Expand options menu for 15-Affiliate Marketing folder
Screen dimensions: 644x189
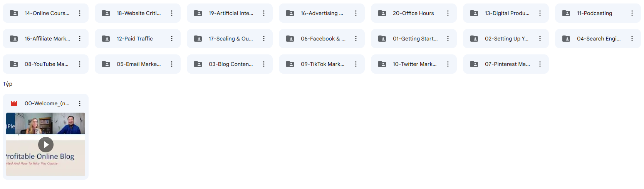tap(80, 39)
